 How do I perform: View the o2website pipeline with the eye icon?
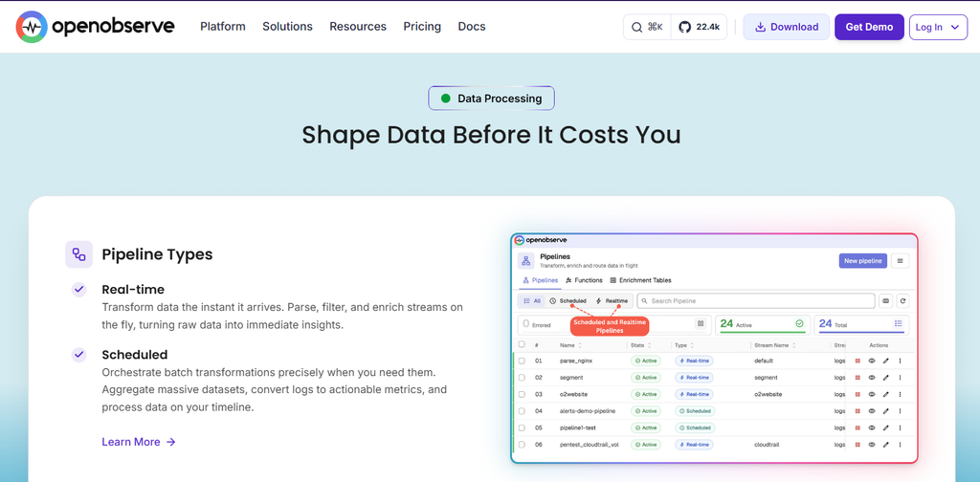(871, 394)
